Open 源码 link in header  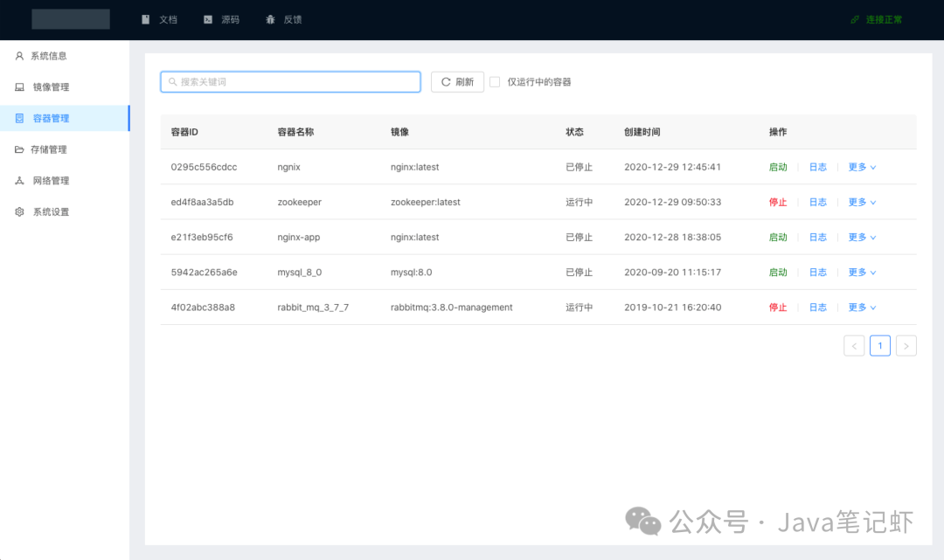(221, 19)
